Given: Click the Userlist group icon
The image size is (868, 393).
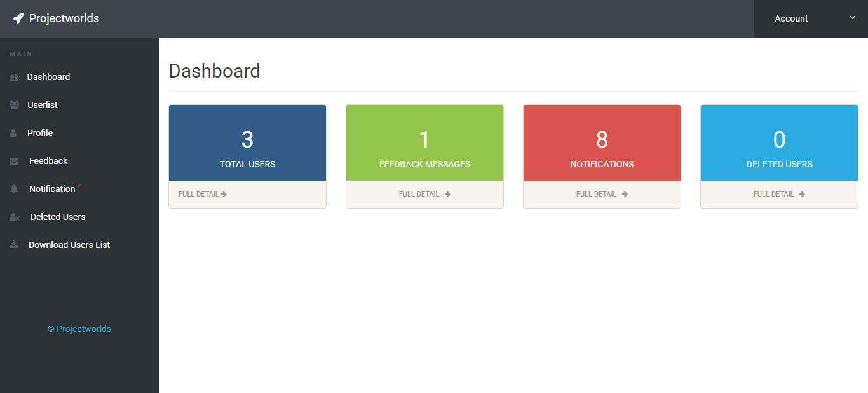Looking at the screenshot, I should pos(14,105).
